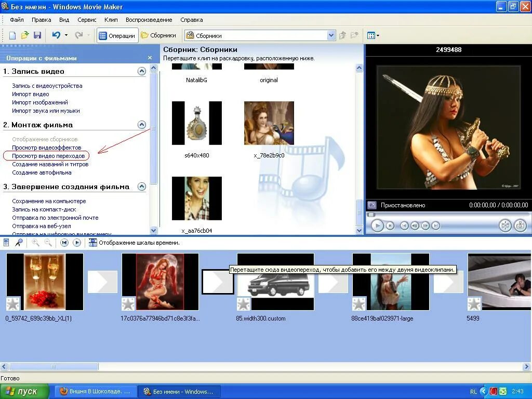Click Создание названий и титров link

point(50,164)
